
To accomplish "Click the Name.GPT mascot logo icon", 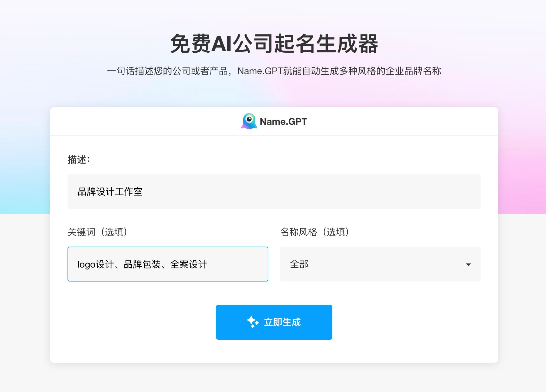I will point(249,121).
